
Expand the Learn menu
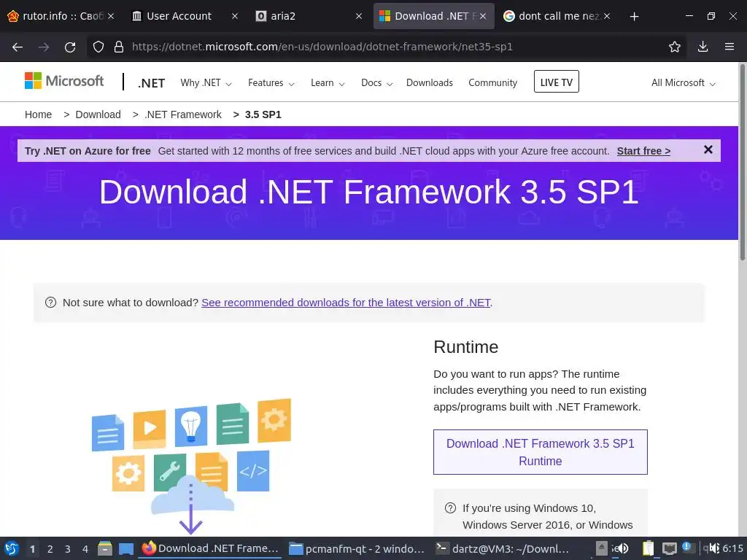[328, 83]
